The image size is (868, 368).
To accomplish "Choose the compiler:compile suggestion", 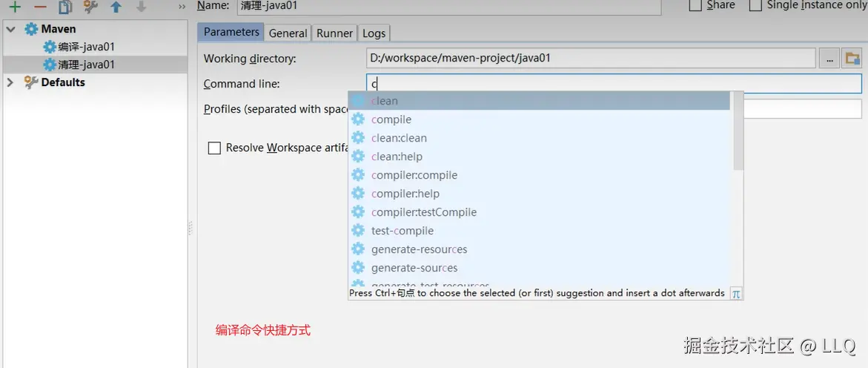I will click(539, 175).
